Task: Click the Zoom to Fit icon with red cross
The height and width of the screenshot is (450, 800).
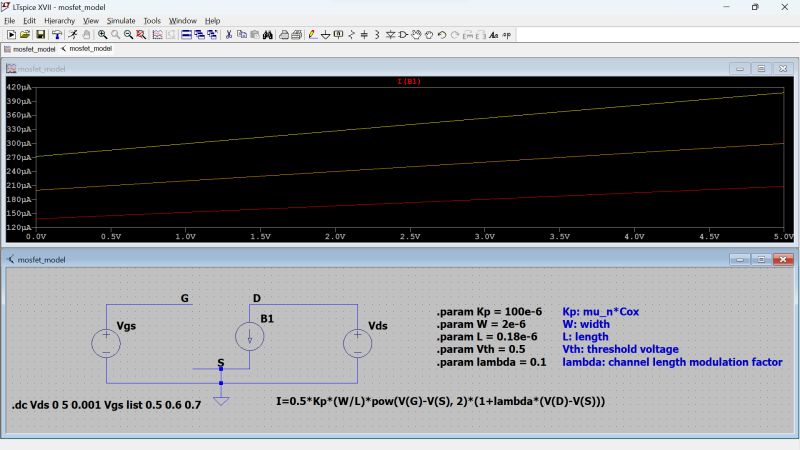Action: click(141, 35)
